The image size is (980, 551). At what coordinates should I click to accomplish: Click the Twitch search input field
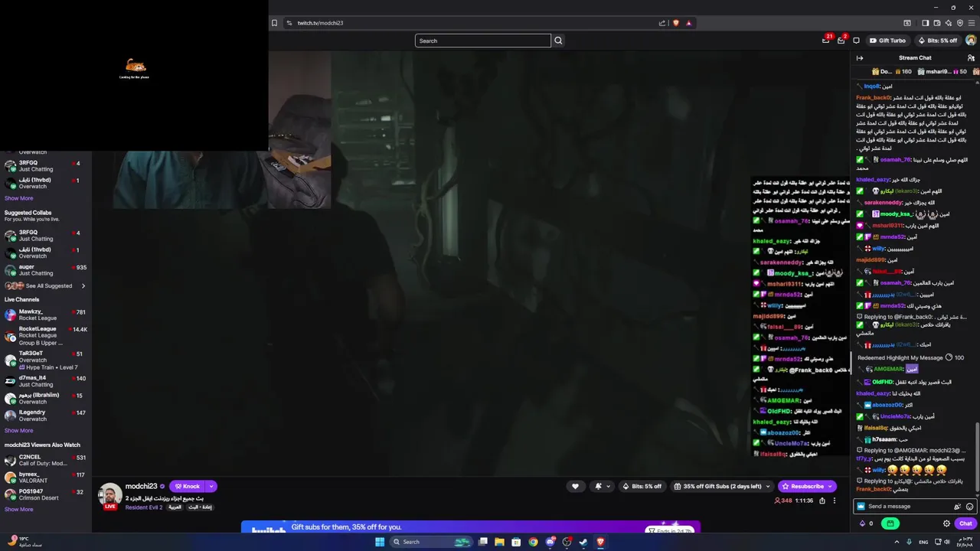tap(482, 41)
